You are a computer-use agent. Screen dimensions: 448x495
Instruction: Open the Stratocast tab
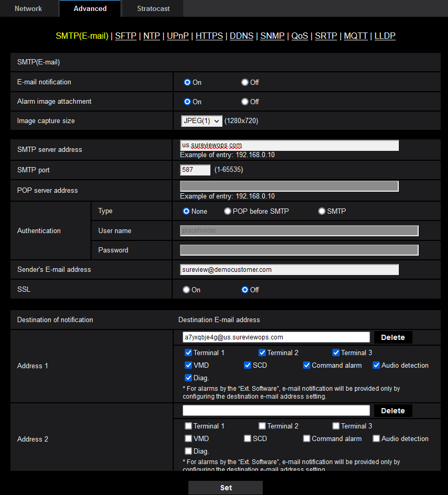point(153,8)
